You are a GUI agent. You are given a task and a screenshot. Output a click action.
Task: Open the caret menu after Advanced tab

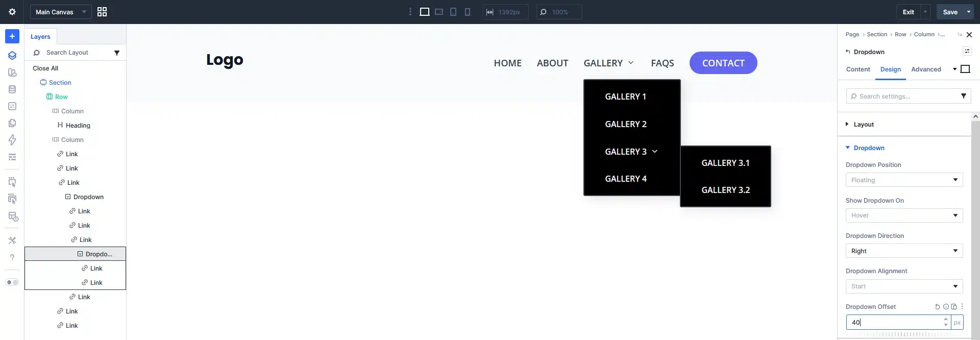pos(954,69)
